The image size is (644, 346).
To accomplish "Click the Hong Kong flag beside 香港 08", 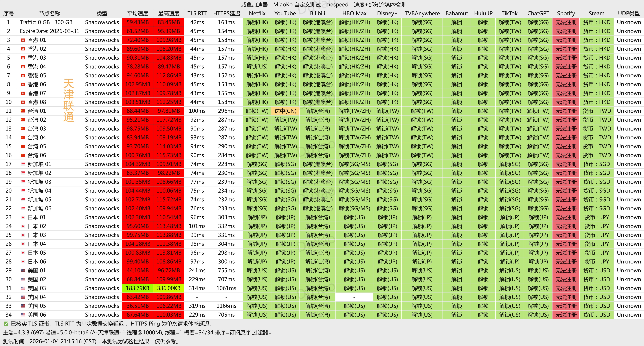I will coord(23,102).
